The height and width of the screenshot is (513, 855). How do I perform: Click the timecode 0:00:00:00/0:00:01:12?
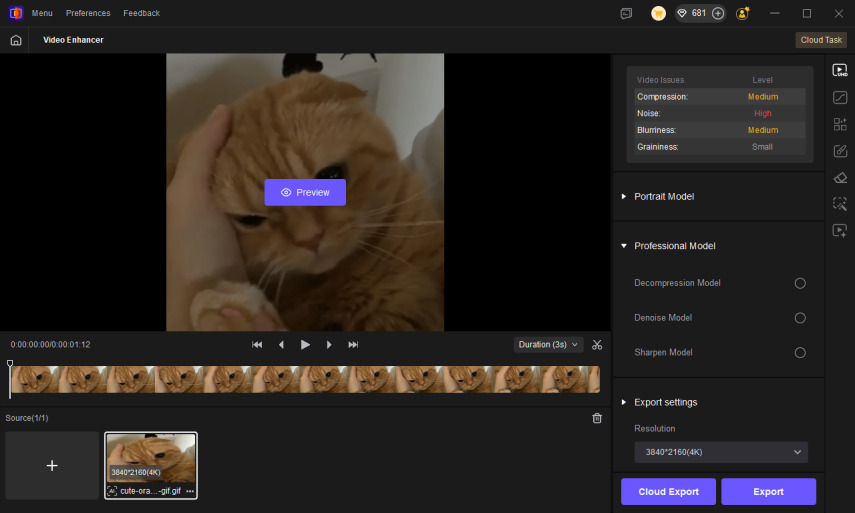pyautogui.click(x=50, y=345)
